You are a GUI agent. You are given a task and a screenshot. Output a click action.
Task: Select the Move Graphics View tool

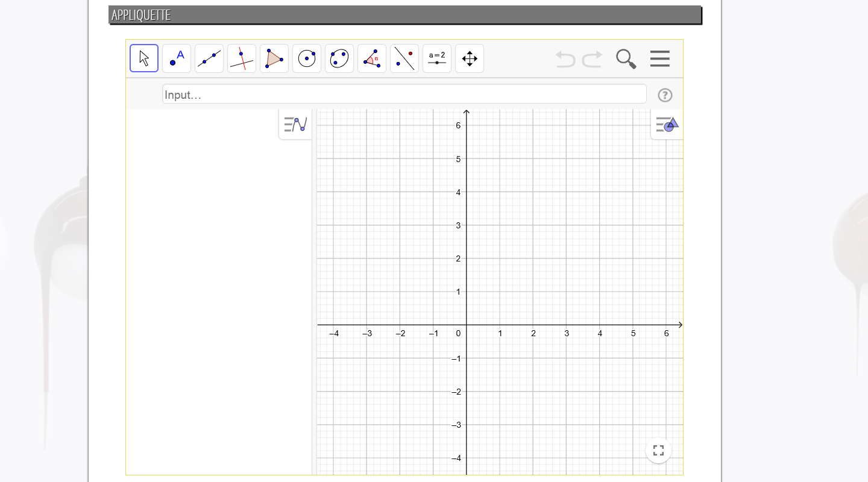click(x=470, y=58)
